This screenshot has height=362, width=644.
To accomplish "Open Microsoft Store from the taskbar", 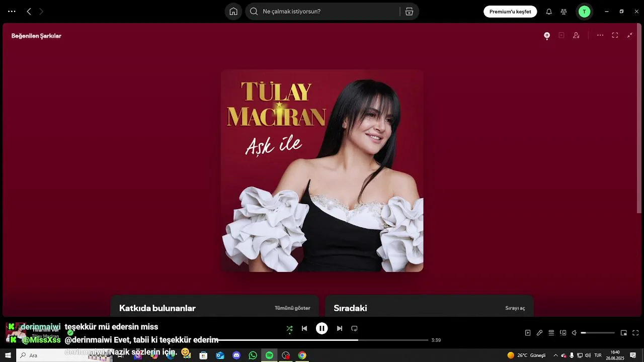I will pyautogui.click(x=203, y=355).
